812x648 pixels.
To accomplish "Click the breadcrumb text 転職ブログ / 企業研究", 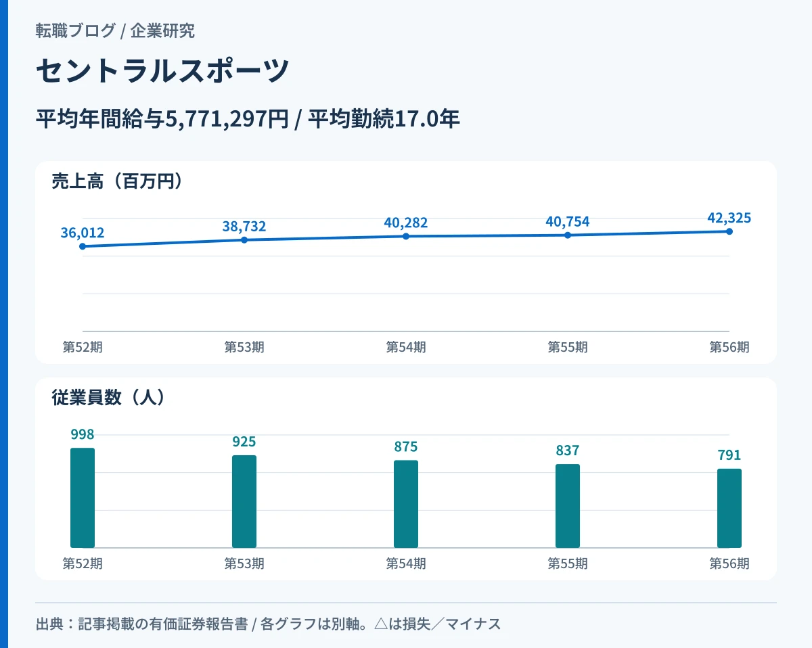I will 115,30.
